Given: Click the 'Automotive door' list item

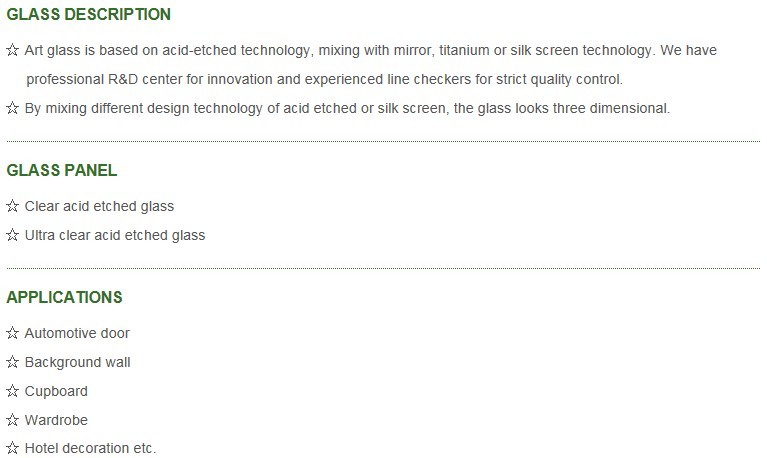Looking at the screenshot, I should click(77, 333).
